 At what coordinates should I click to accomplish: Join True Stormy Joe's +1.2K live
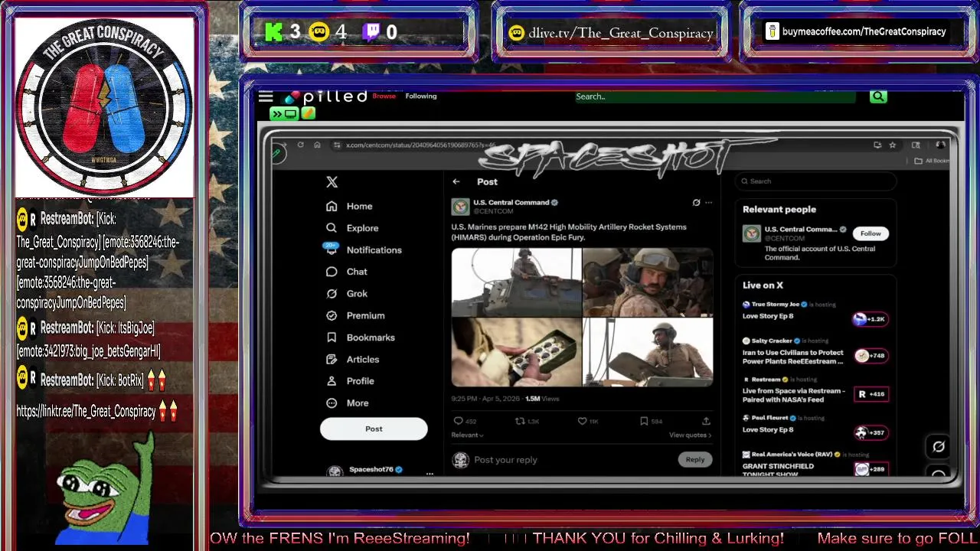(x=871, y=319)
